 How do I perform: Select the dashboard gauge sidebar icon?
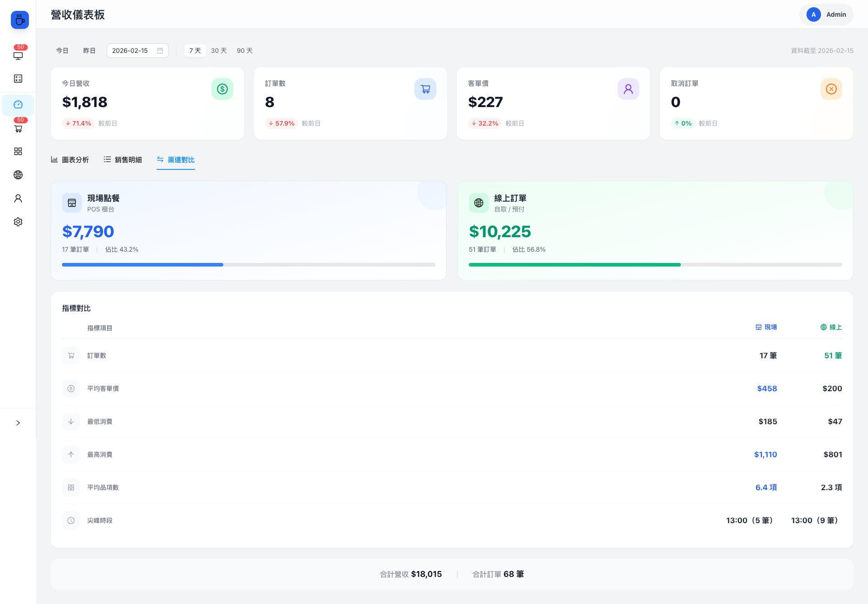(x=18, y=105)
